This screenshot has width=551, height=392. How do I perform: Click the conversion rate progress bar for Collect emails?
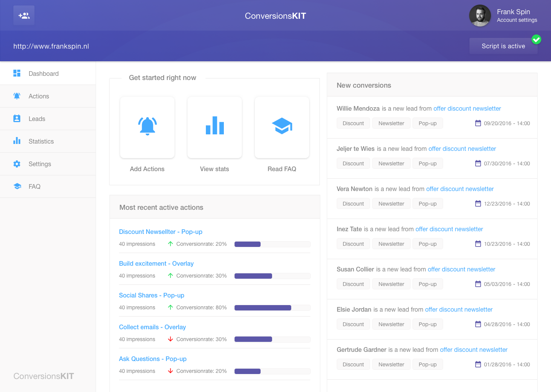272,339
